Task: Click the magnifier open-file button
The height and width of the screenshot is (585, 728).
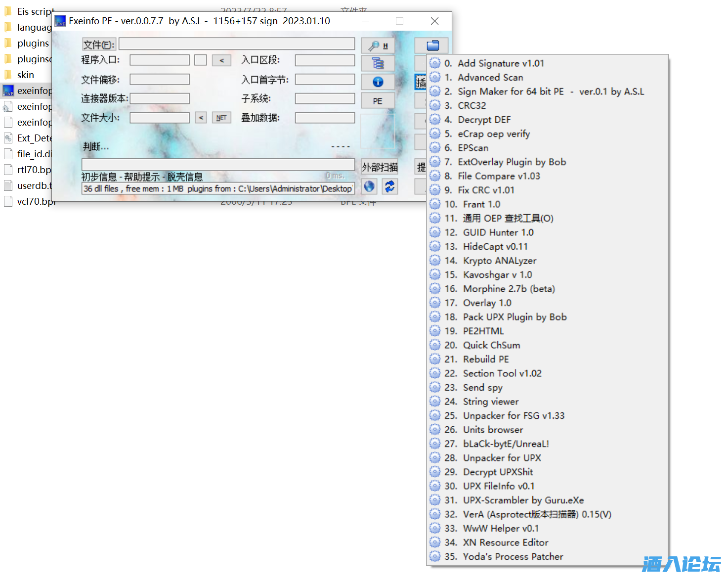Action: click(x=378, y=45)
